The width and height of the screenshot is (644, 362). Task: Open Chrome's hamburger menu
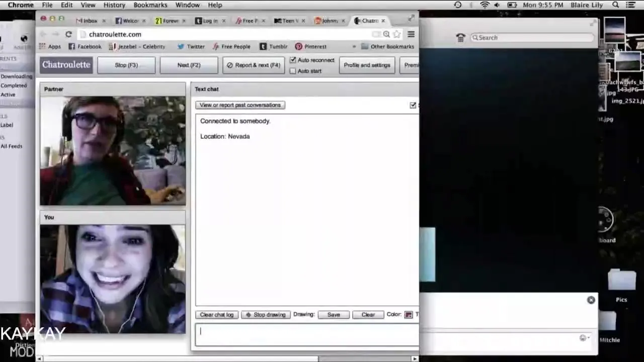click(411, 34)
